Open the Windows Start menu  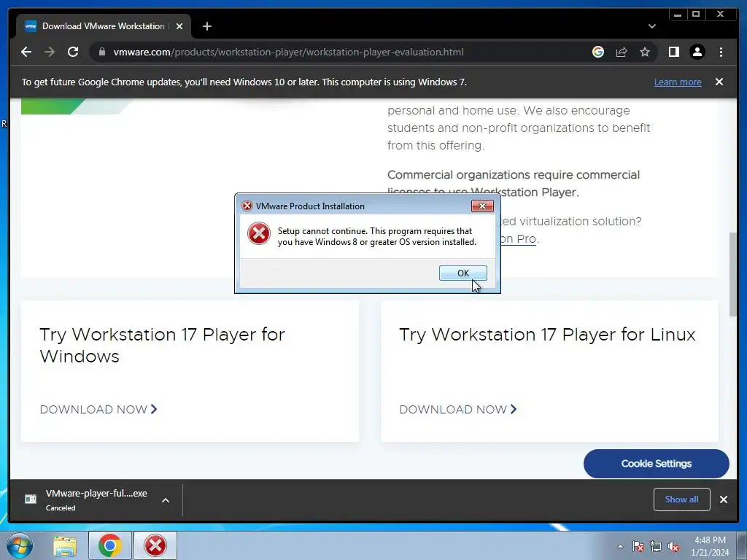19,545
